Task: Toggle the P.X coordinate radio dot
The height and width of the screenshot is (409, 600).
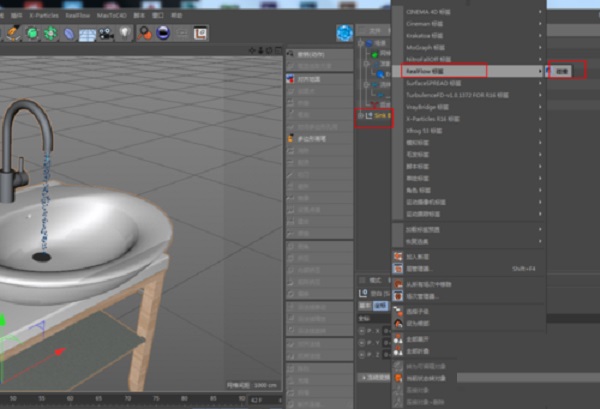Action: (363, 328)
